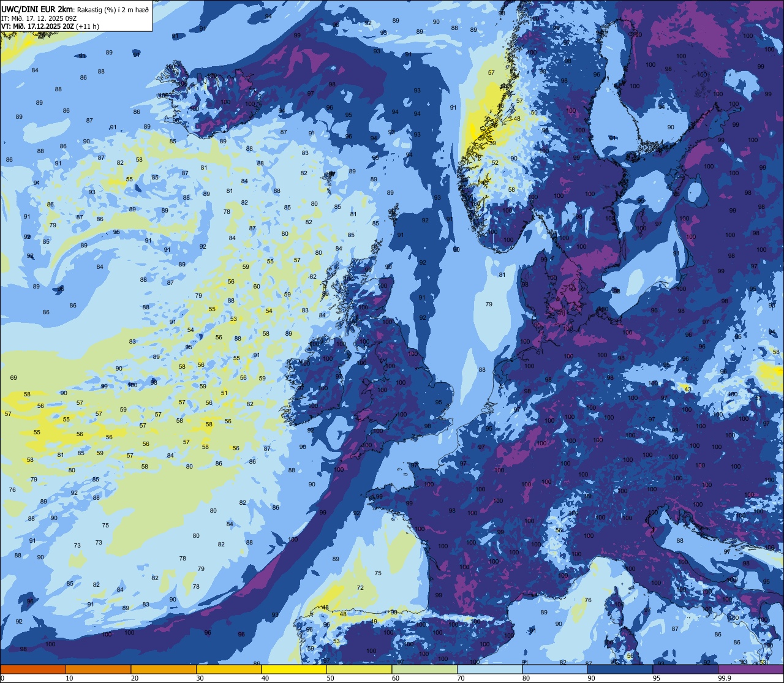
Task: Click the "VT: Mið. 17.12.2025 20Z" valid time
Action: 39,26
